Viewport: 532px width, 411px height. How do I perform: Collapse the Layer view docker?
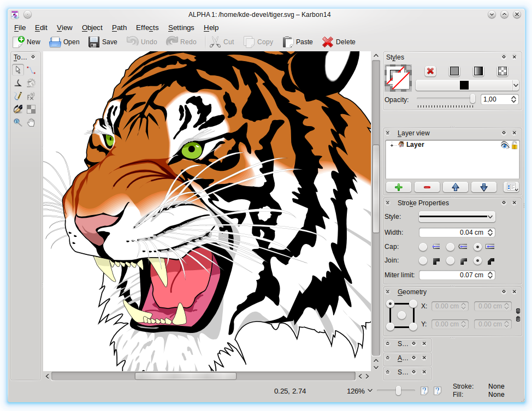(x=388, y=133)
